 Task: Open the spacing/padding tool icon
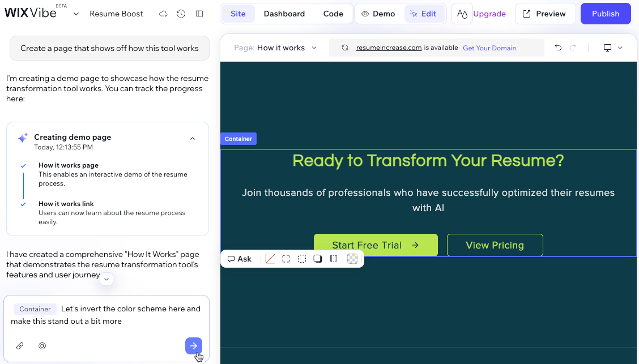click(x=334, y=259)
